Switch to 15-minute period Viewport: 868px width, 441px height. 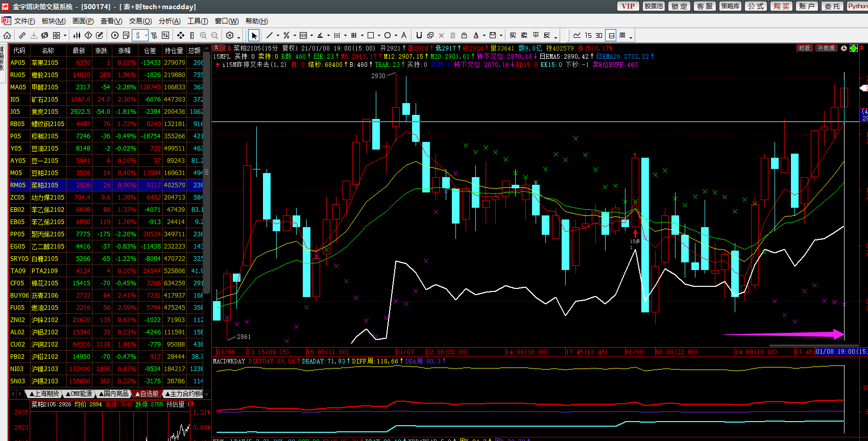(x=588, y=35)
